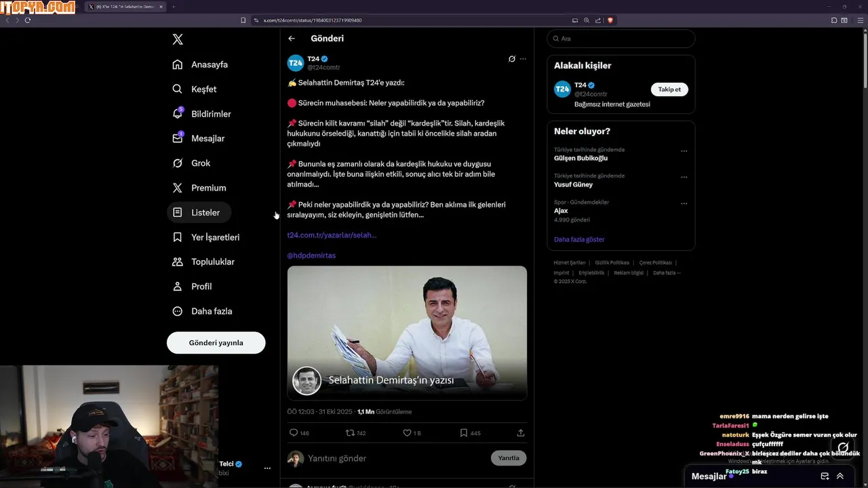Select the T24 X browser tab
Screen dimensions: 868x488
click(126, 7)
